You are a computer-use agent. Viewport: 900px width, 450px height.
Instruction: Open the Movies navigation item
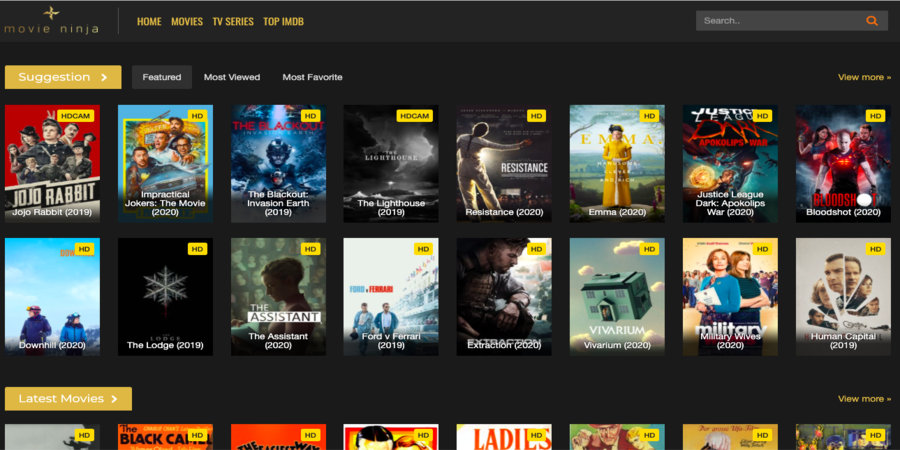click(187, 21)
